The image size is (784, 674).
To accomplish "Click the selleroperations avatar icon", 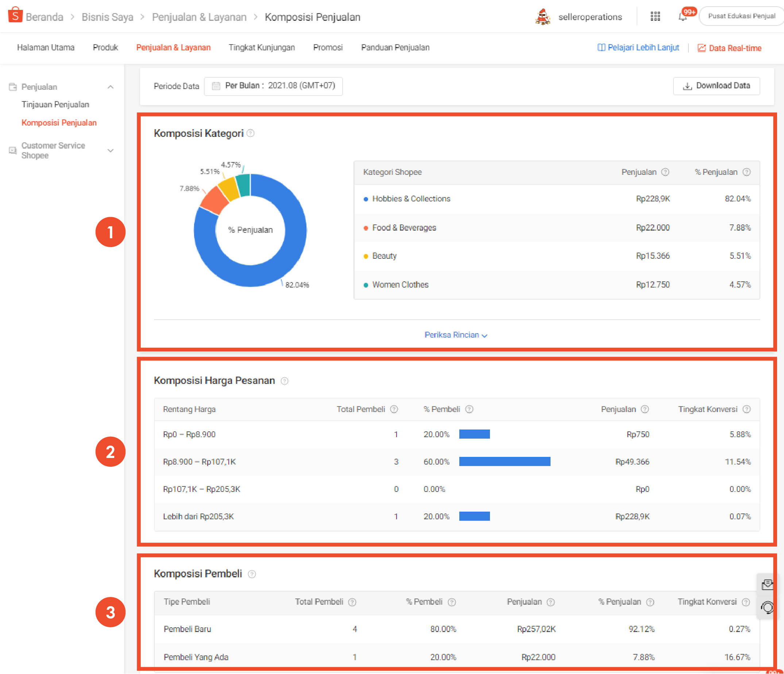I will tap(542, 17).
